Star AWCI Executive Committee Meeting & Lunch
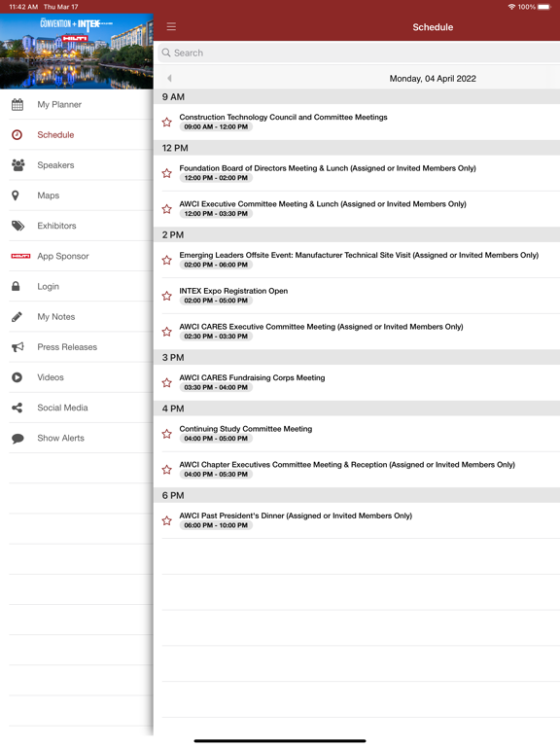Screen dimensions: 560x747 (166, 209)
